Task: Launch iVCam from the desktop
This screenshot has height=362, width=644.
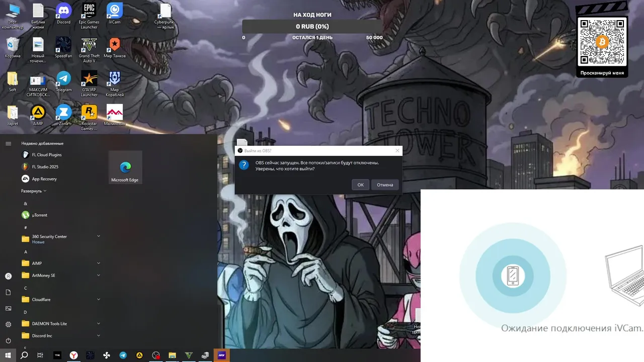Action: (115, 14)
